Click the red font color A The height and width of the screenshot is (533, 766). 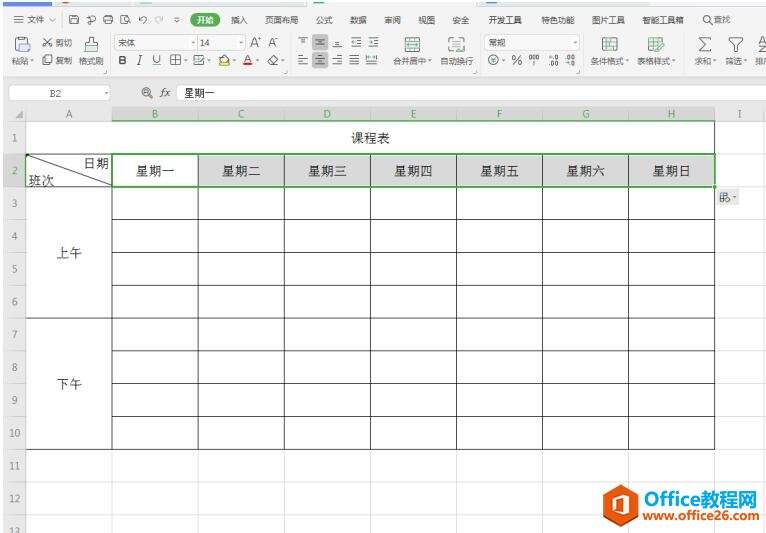point(248,61)
